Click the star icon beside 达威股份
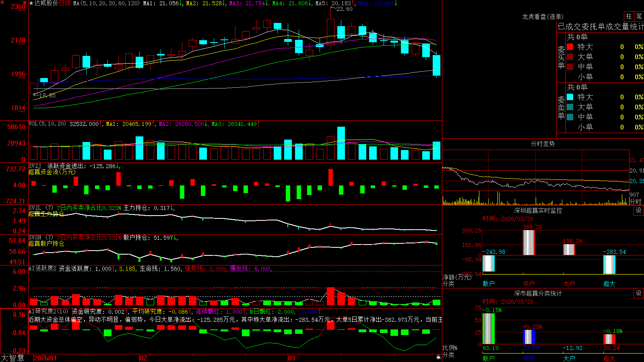 [x=31, y=3]
